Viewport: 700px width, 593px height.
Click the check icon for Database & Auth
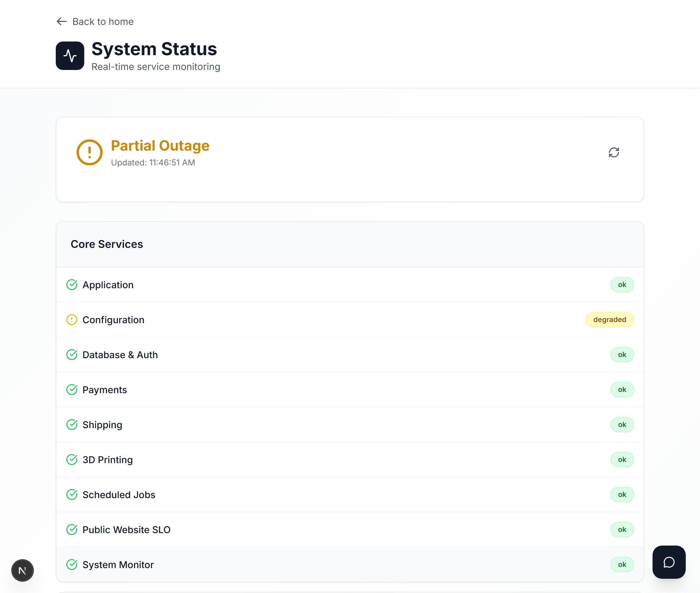(72, 355)
